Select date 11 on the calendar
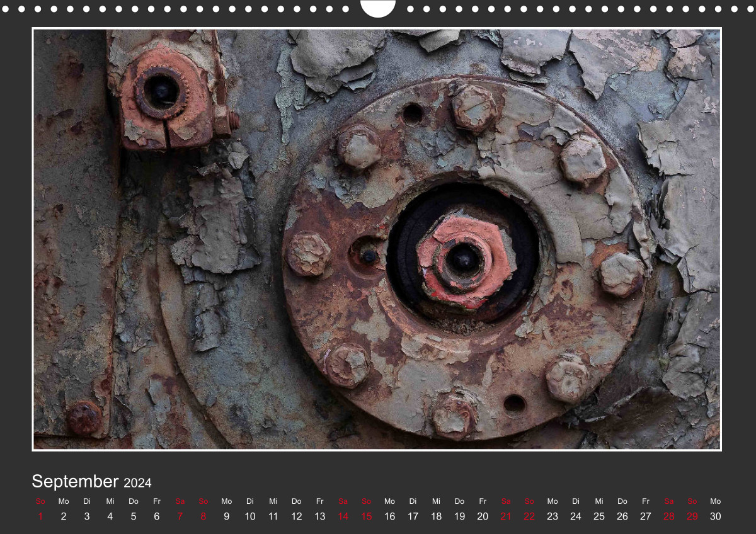The height and width of the screenshot is (534, 756). [x=273, y=516]
